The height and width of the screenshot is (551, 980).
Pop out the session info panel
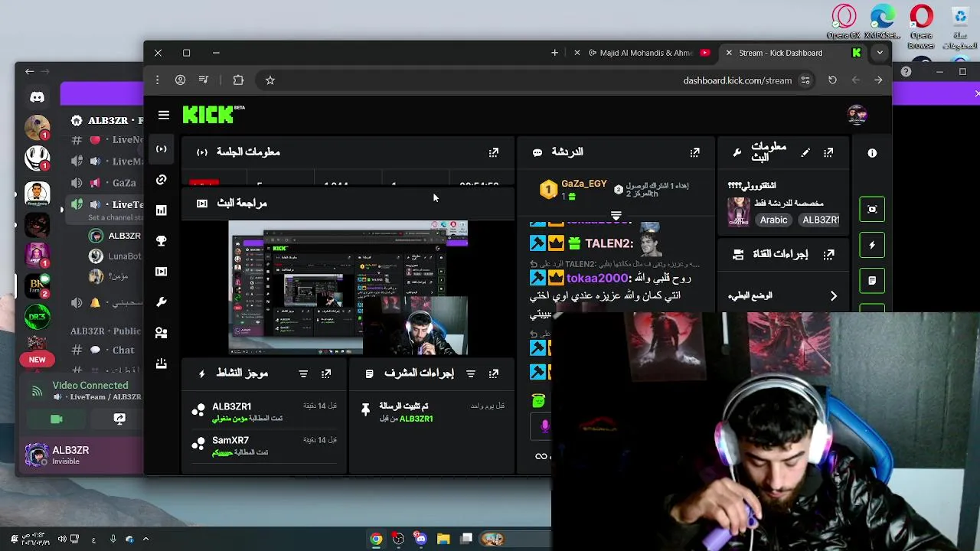click(494, 153)
